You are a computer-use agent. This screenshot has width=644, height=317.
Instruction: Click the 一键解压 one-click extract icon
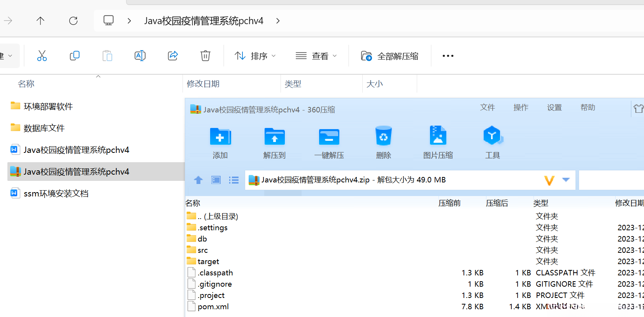coord(329,142)
